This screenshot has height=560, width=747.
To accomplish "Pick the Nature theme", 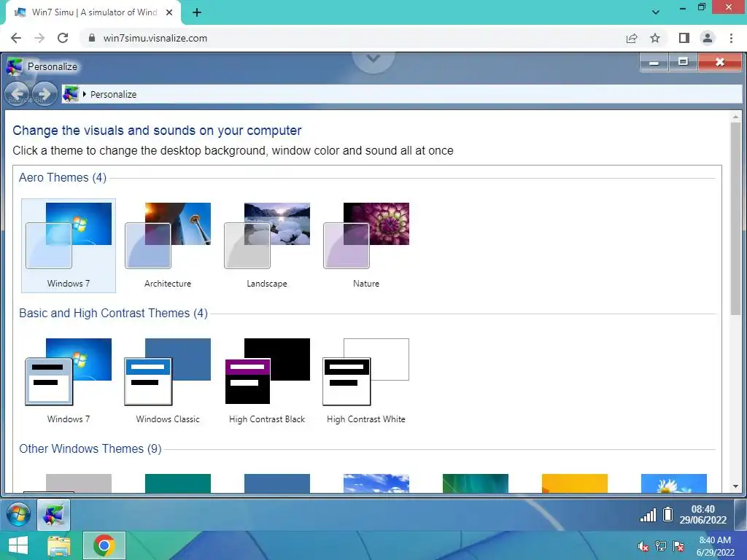I will (366, 245).
